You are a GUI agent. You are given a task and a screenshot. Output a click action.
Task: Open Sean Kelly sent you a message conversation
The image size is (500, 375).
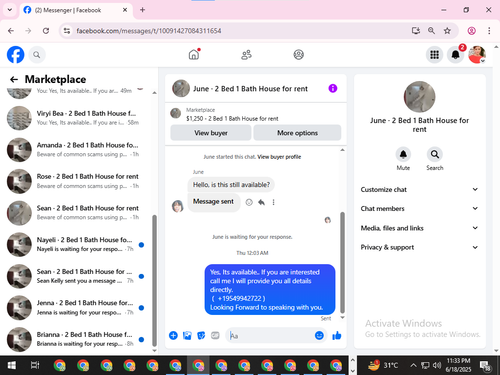tap(76, 276)
